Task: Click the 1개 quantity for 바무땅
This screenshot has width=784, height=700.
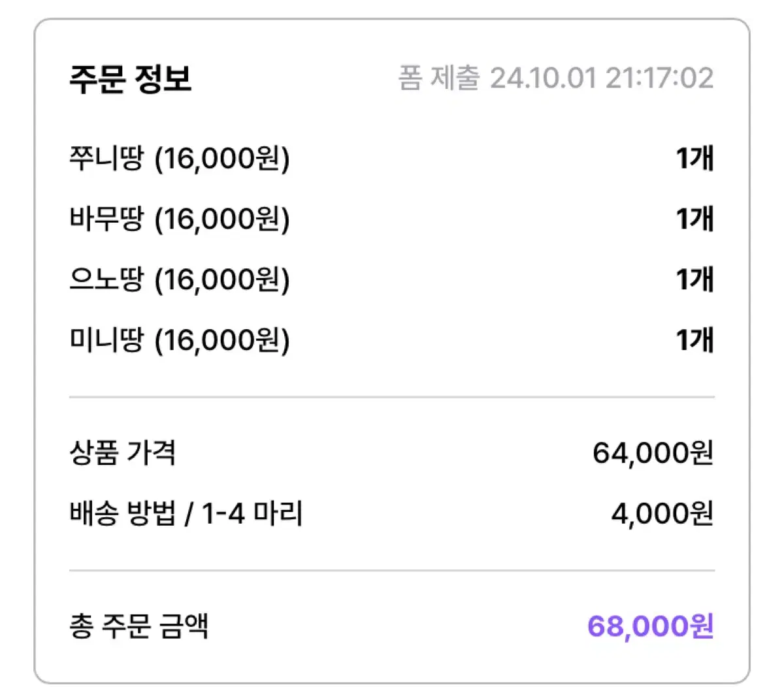Action: click(694, 219)
